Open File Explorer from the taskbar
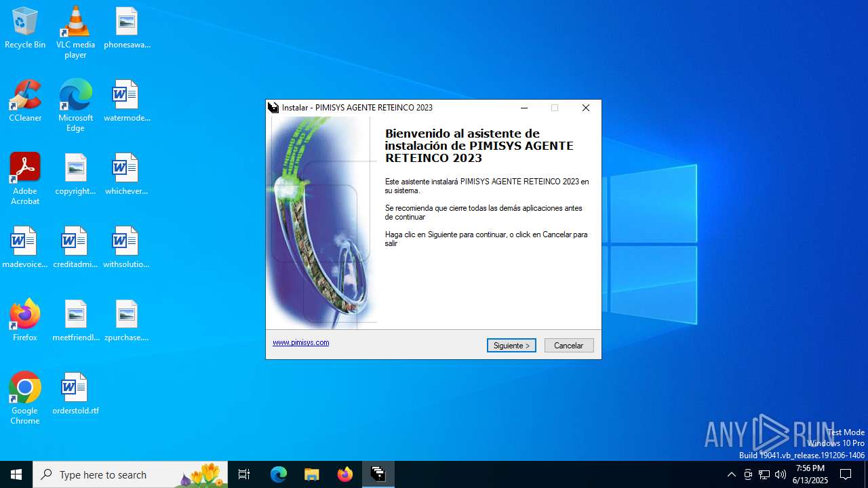This screenshot has width=868, height=488. tap(311, 474)
